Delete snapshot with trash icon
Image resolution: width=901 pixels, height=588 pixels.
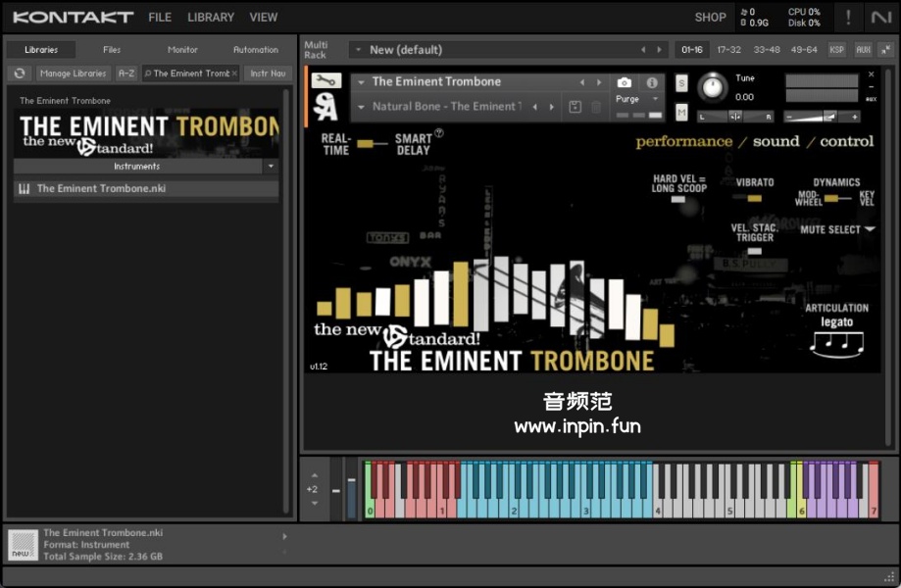tap(596, 107)
